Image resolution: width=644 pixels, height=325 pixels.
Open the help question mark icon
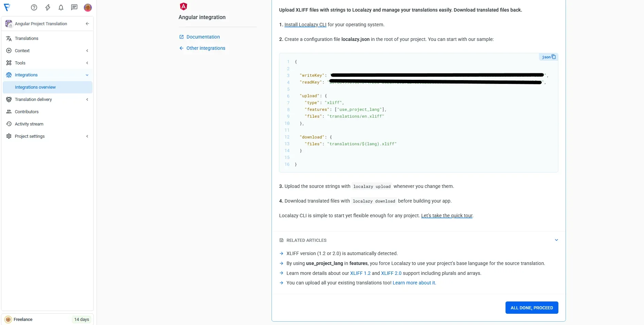tap(34, 8)
